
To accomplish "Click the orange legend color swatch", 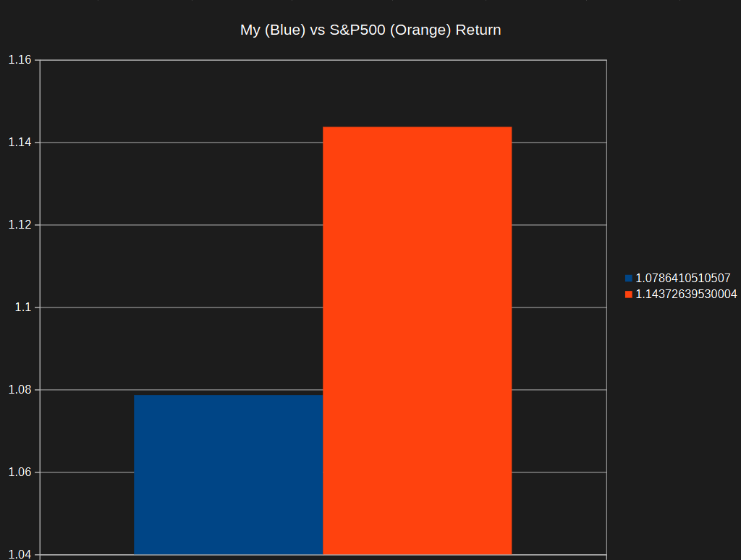I will (628, 294).
